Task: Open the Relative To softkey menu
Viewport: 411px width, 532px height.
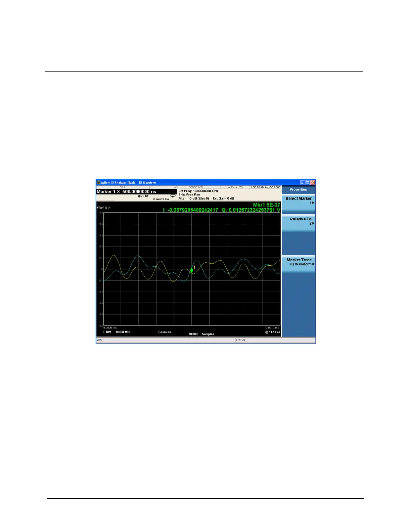Action: coord(299,223)
